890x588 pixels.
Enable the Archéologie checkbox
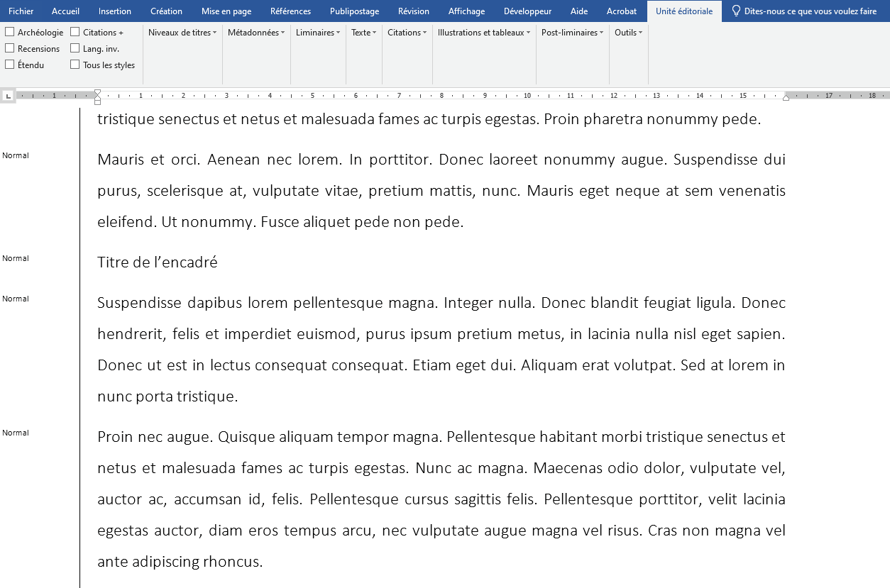pyautogui.click(x=10, y=32)
